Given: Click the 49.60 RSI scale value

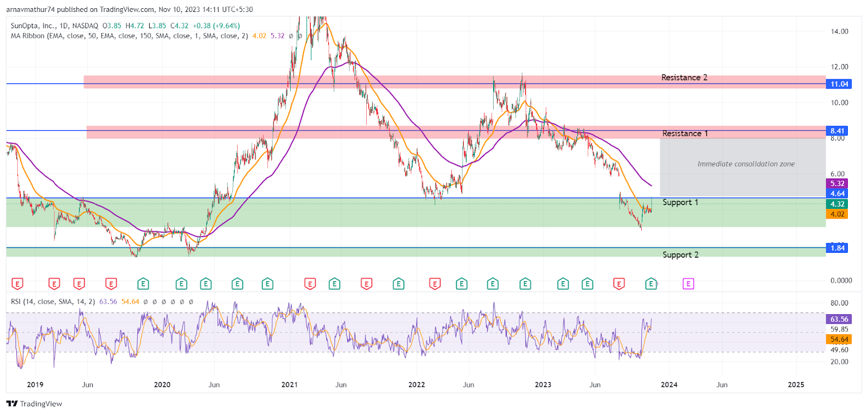Looking at the screenshot, I should tap(840, 350).
